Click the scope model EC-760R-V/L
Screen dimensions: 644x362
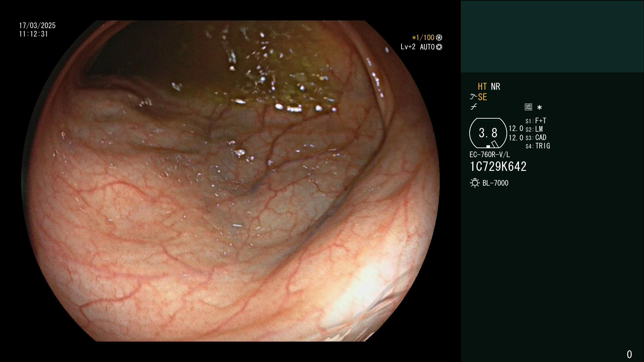(490, 155)
